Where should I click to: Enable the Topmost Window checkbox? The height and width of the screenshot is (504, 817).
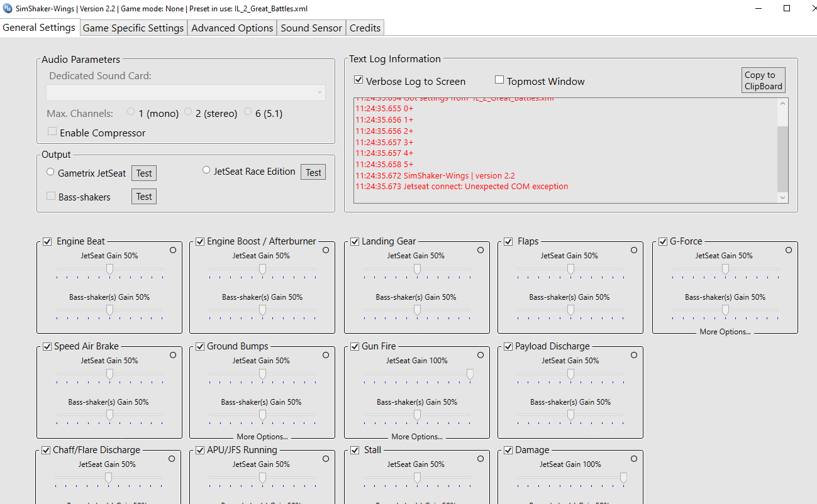[x=499, y=80]
